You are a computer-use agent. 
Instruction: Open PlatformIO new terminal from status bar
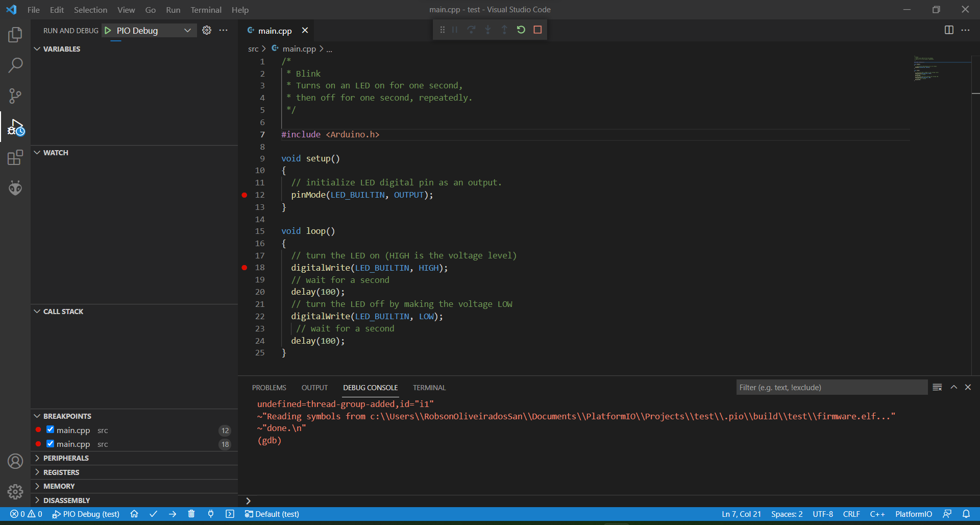230,514
